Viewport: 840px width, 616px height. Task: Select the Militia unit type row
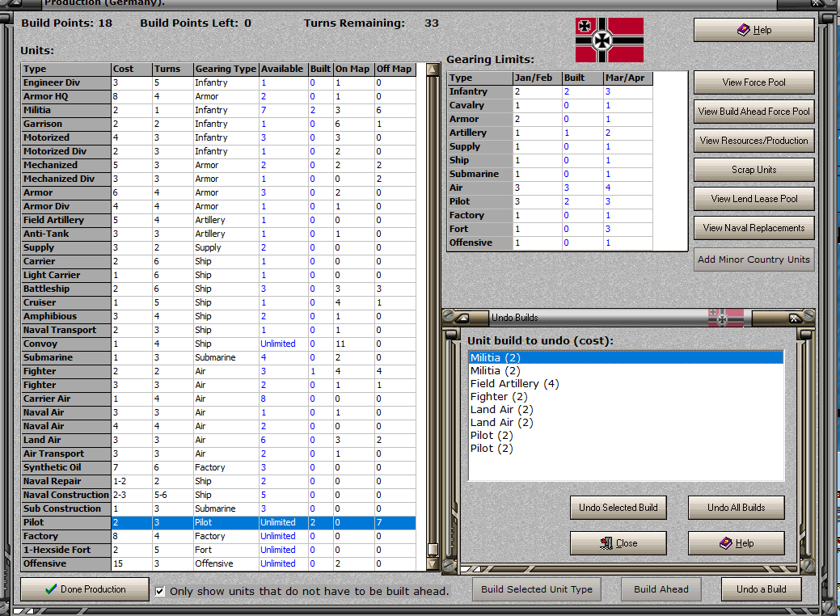point(218,110)
